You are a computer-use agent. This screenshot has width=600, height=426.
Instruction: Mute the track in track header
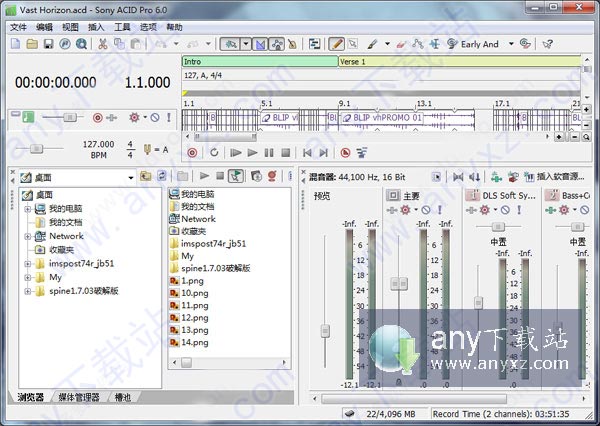click(155, 117)
